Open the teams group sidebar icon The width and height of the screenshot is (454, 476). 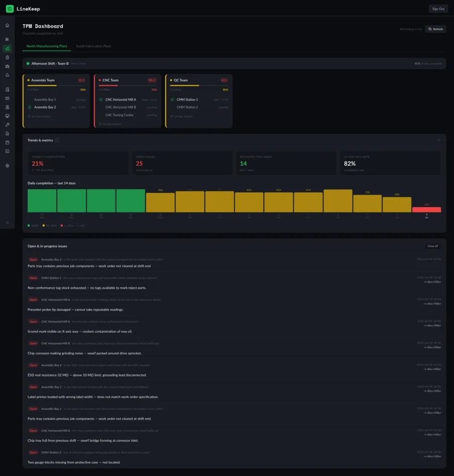(x=7, y=66)
